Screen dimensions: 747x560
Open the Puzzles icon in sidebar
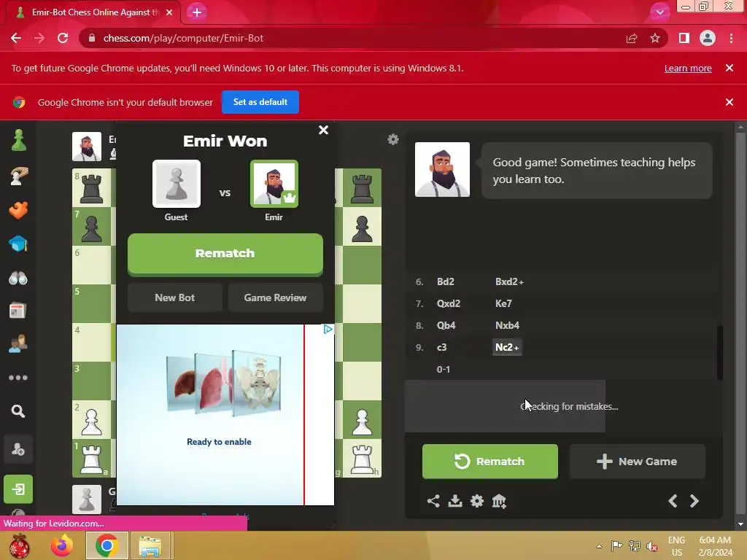(18, 176)
